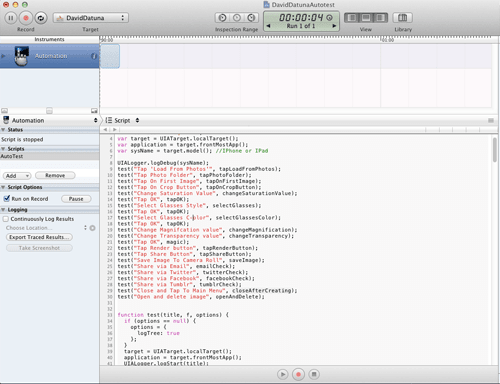Open the Add script dropdown
Screen dimensions: 500x384
tap(17, 176)
